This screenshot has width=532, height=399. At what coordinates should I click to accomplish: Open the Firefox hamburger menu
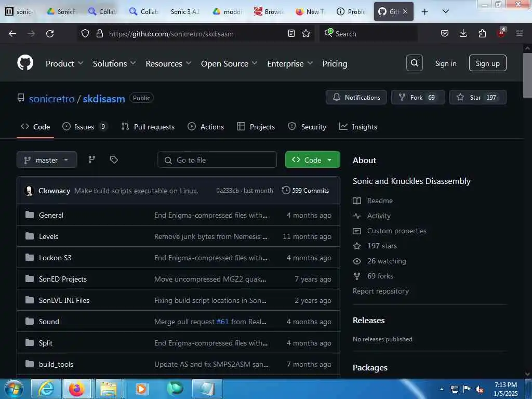pos(520,33)
